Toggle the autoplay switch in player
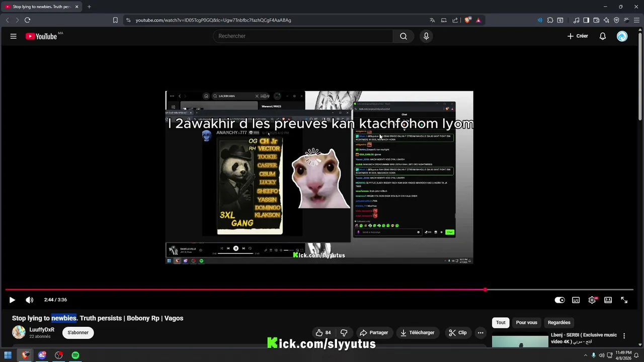Image resolution: width=644 pixels, height=362 pixels. pyautogui.click(x=559, y=300)
